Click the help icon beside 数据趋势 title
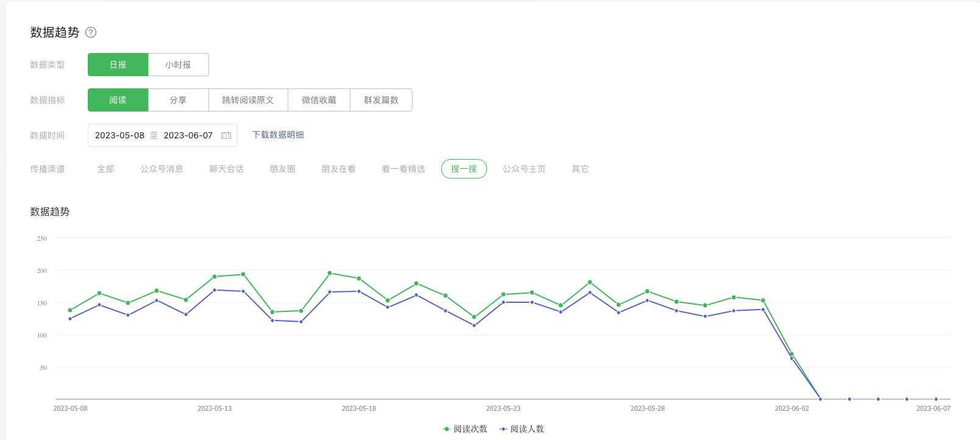This screenshot has height=440, width=980. click(91, 32)
